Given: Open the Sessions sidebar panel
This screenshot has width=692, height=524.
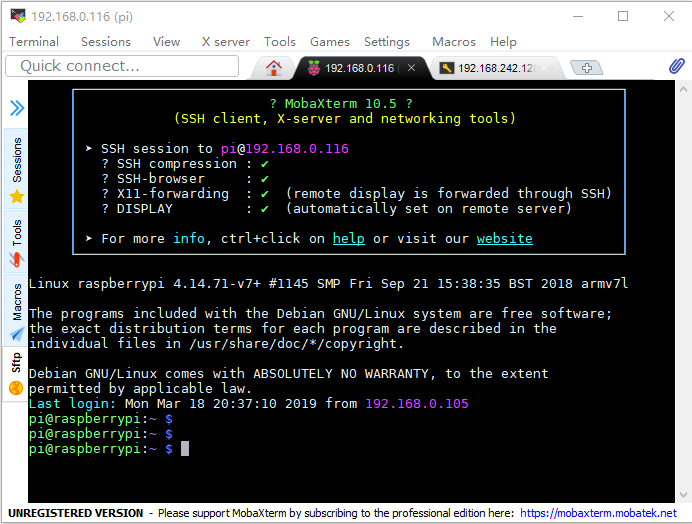Looking at the screenshot, I should [x=16, y=169].
